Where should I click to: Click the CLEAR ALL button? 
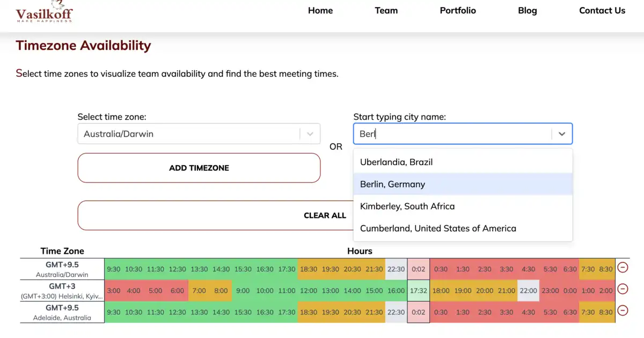click(325, 215)
